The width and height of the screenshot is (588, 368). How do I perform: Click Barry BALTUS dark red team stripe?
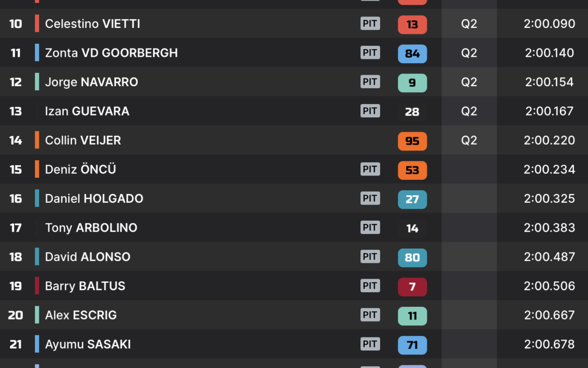point(37,285)
